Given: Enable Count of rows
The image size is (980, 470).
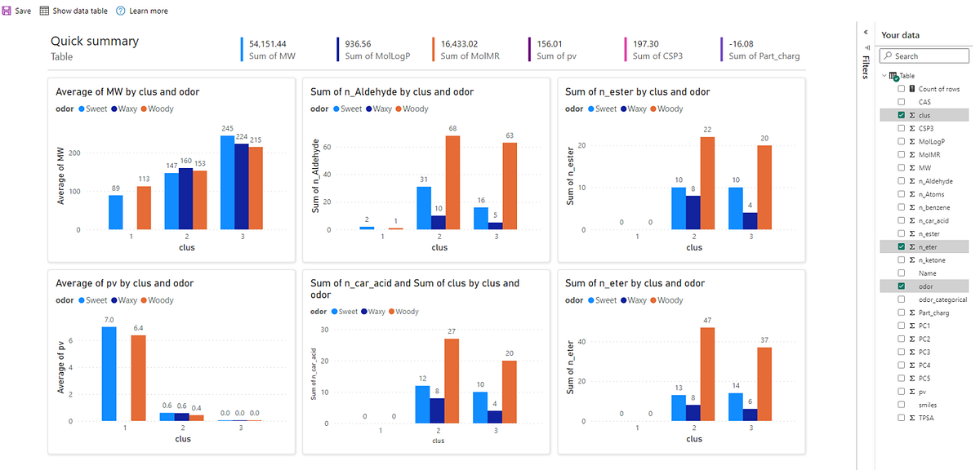Looking at the screenshot, I should point(902,88).
